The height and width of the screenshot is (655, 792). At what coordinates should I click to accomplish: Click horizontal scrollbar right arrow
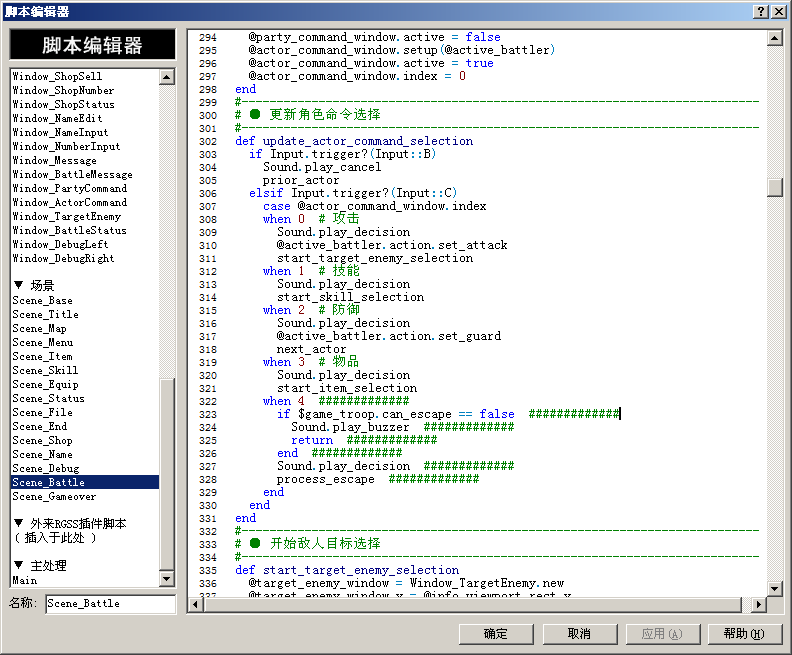[758, 604]
